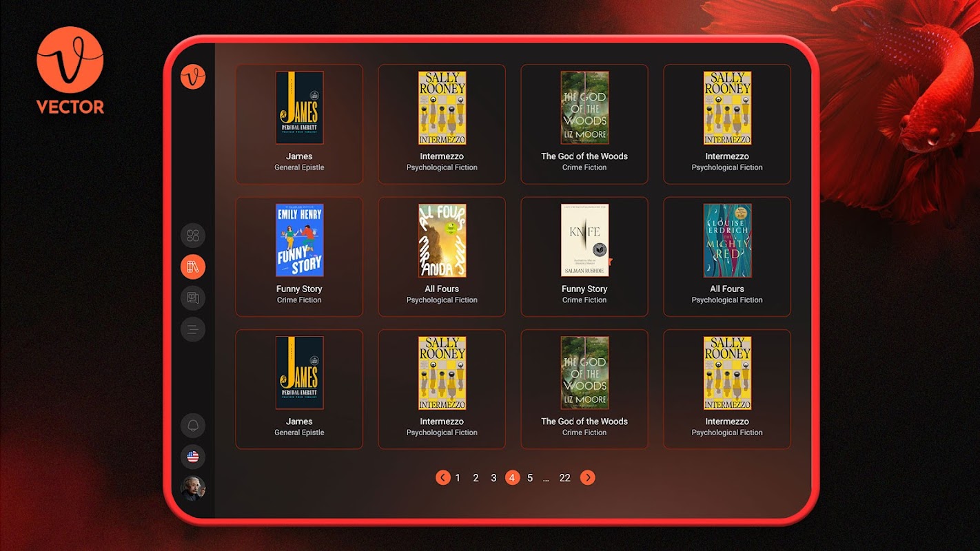
Task: Click 'The God of the Woods' title, top row
Action: click(584, 156)
